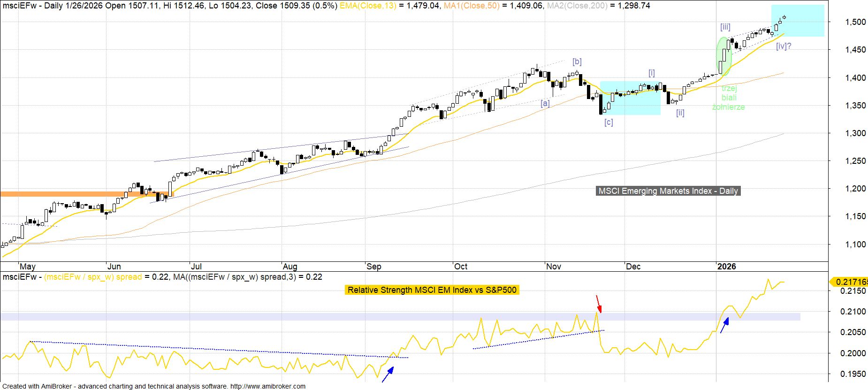Select the green ellipse around wave [iii] candles
Image resolution: width=868 pixels, height=390 pixels.
click(723, 56)
